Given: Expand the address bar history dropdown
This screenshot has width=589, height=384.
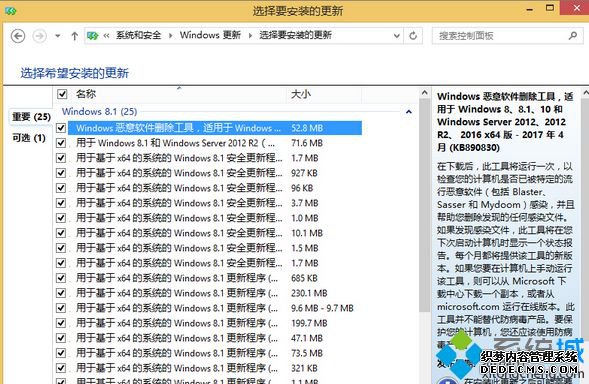Looking at the screenshot, I should 397,36.
